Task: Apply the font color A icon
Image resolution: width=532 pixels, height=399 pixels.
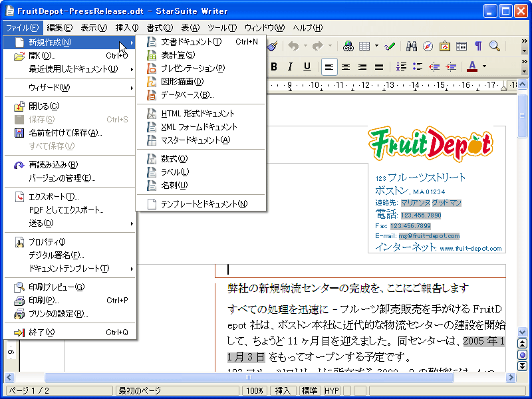Action: pyautogui.click(x=472, y=66)
